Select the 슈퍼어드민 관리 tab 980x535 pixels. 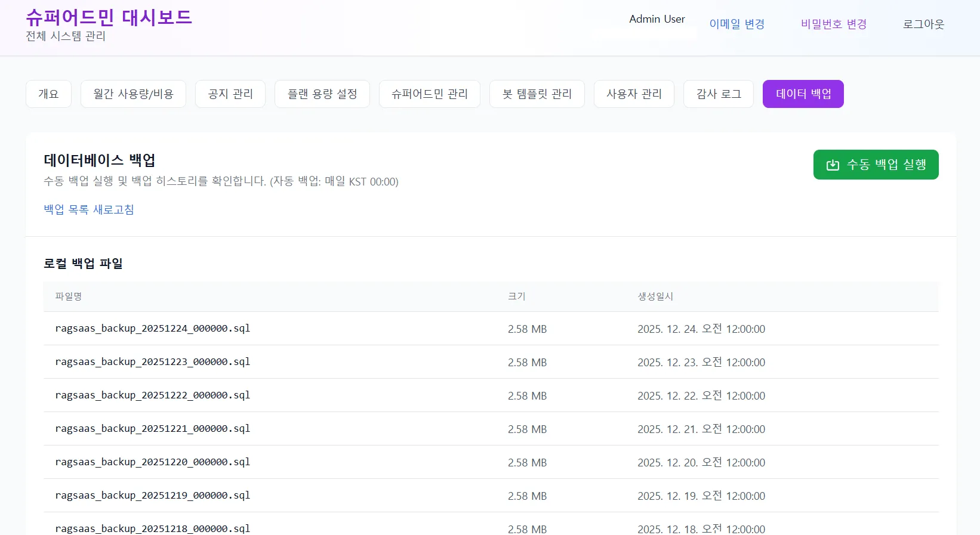tap(429, 94)
